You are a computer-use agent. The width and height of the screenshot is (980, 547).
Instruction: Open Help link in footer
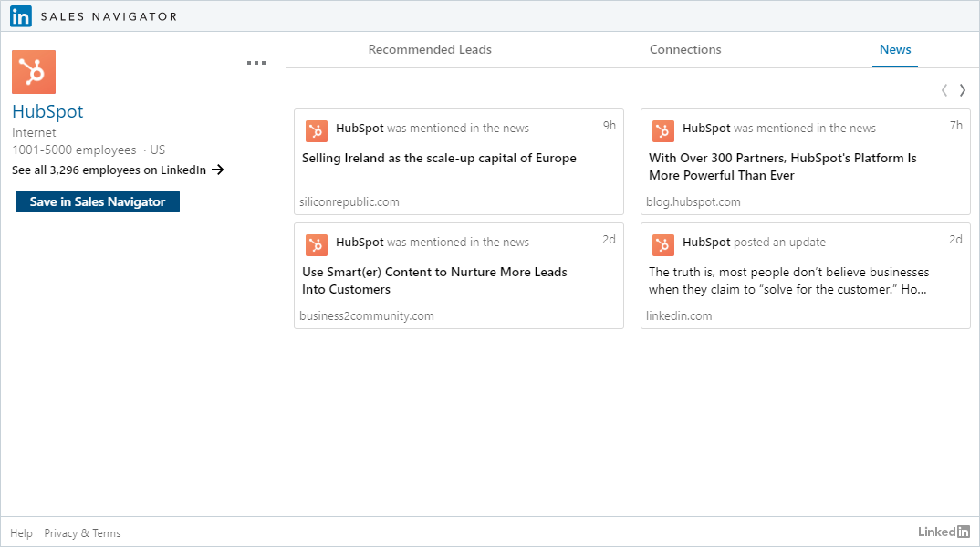21,533
